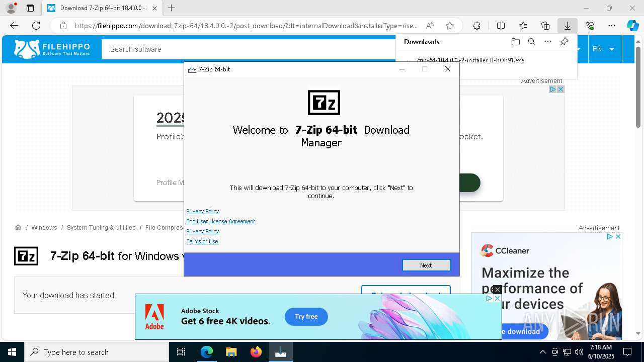Open the Privacy Policy link above End User License Agreement

(202, 211)
